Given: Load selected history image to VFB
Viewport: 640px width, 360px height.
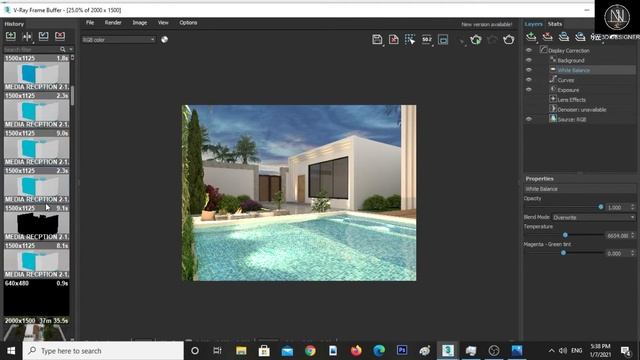Looking at the screenshot, I should 43,36.
